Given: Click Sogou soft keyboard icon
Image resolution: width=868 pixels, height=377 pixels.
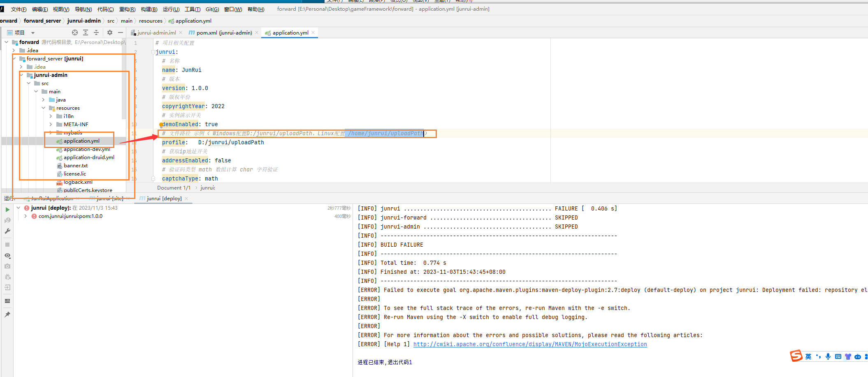Looking at the screenshot, I should 838,356.
